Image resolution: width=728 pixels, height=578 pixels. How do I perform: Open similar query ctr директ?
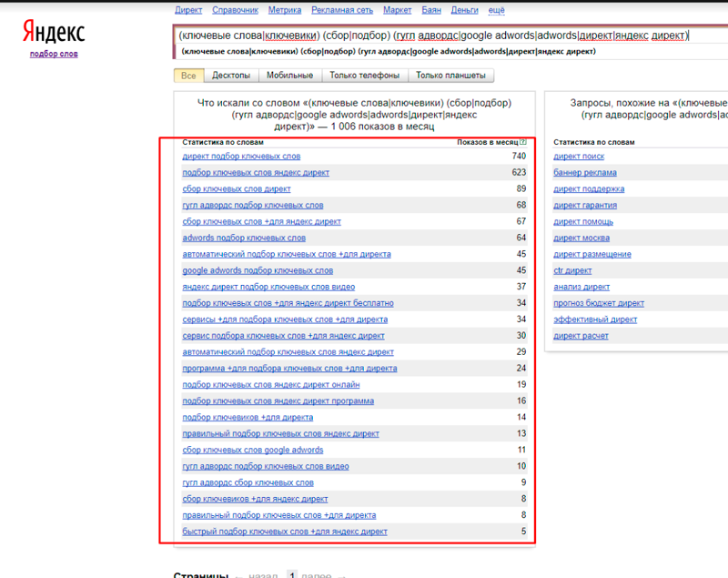pos(572,270)
